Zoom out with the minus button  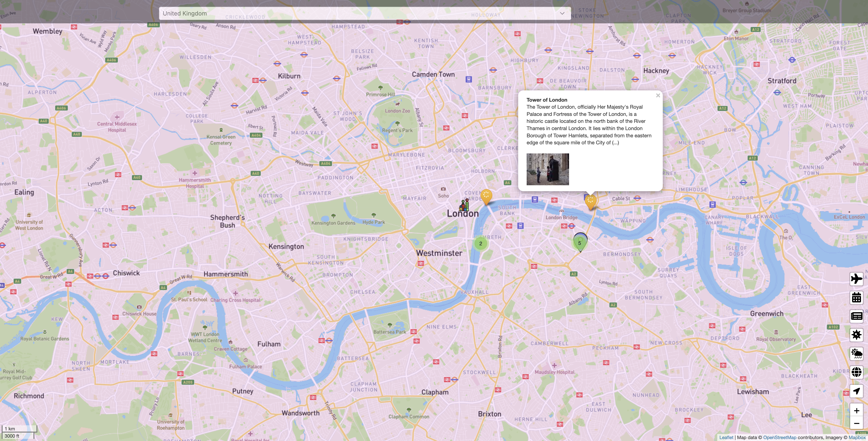click(856, 423)
